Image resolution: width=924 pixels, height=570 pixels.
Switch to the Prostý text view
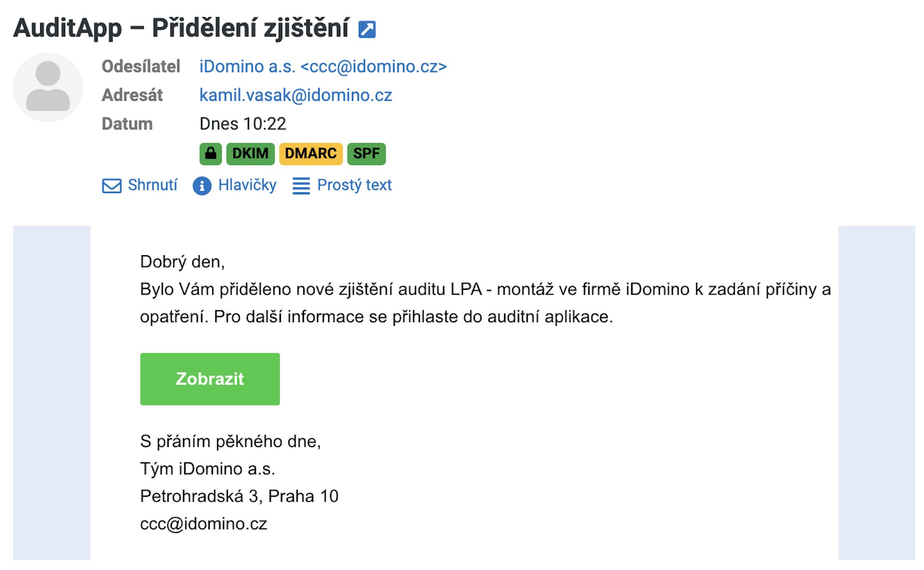click(x=354, y=185)
